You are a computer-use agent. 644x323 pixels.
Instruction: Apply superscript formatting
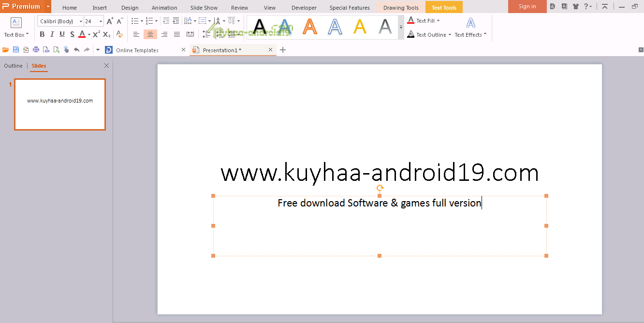pyautogui.click(x=96, y=34)
